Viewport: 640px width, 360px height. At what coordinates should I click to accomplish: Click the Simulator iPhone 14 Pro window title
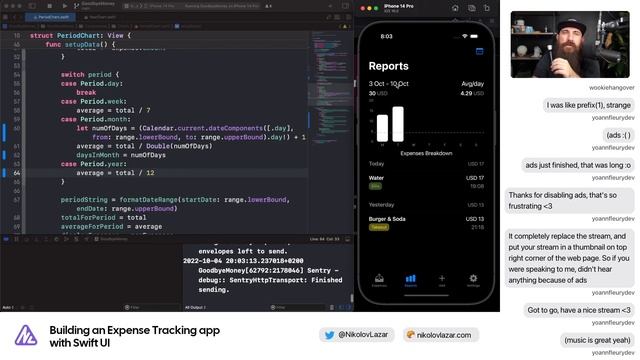point(399,6)
